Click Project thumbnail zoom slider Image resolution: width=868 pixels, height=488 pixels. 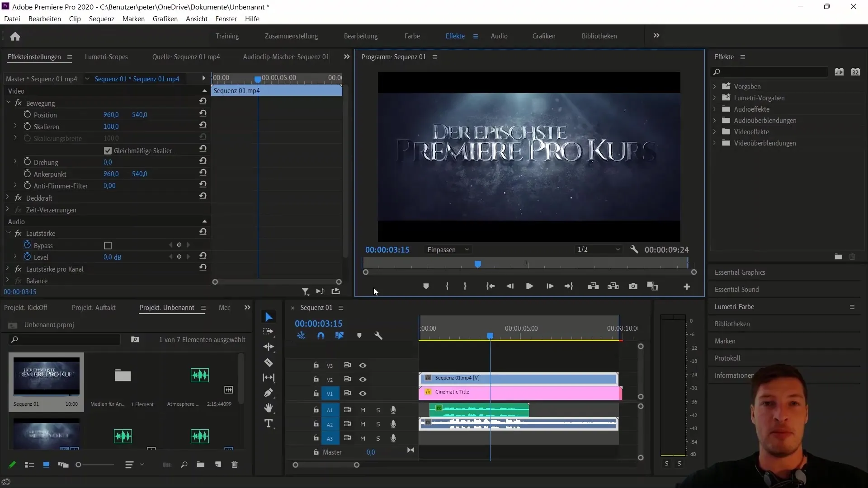tap(95, 465)
